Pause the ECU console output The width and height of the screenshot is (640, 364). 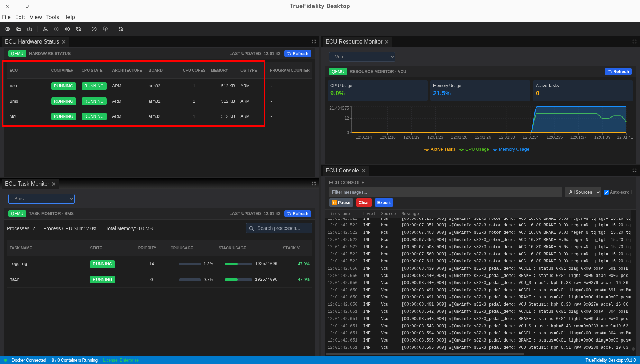pyautogui.click(x=341, y=203)
